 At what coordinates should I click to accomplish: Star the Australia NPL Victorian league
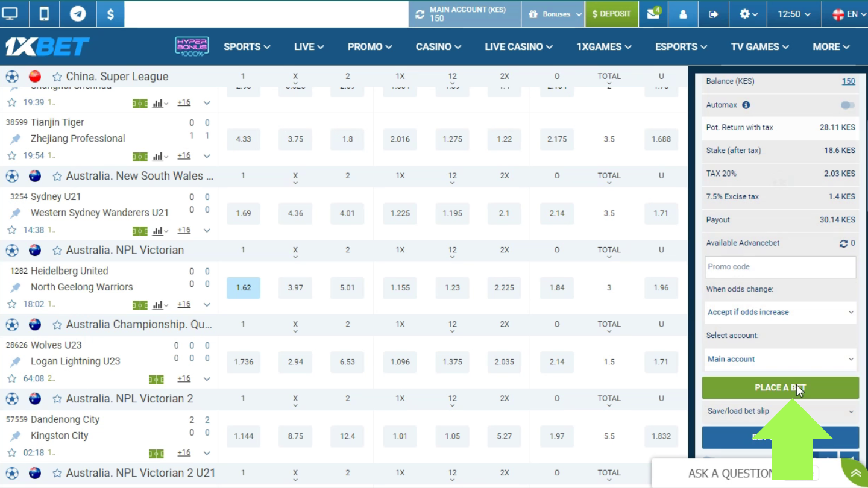click(x=57, y=250)
